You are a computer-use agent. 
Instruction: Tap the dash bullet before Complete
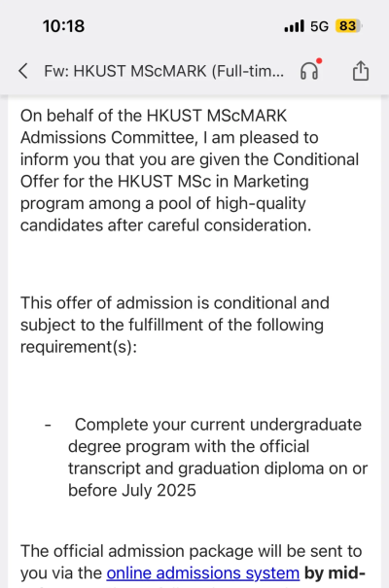[48, 426]
